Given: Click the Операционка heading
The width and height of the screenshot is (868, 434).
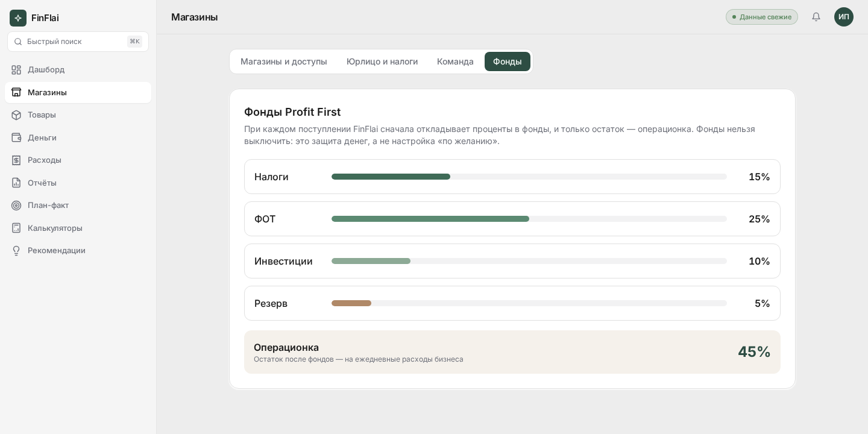Looking at the screenshot, I should (286, 347).
